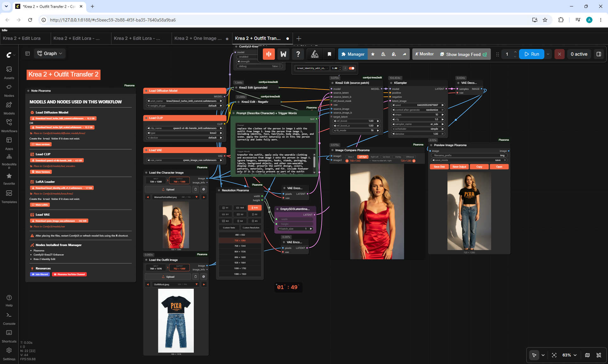The image size is (608, 364).
Task: Click the share arrow icon beside Manager
Action: pos(404,54)
